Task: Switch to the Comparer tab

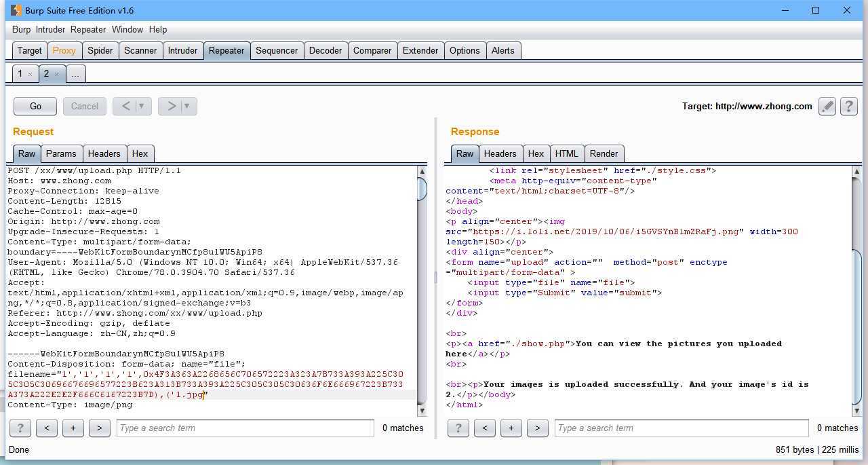Action: click(372, 50)
